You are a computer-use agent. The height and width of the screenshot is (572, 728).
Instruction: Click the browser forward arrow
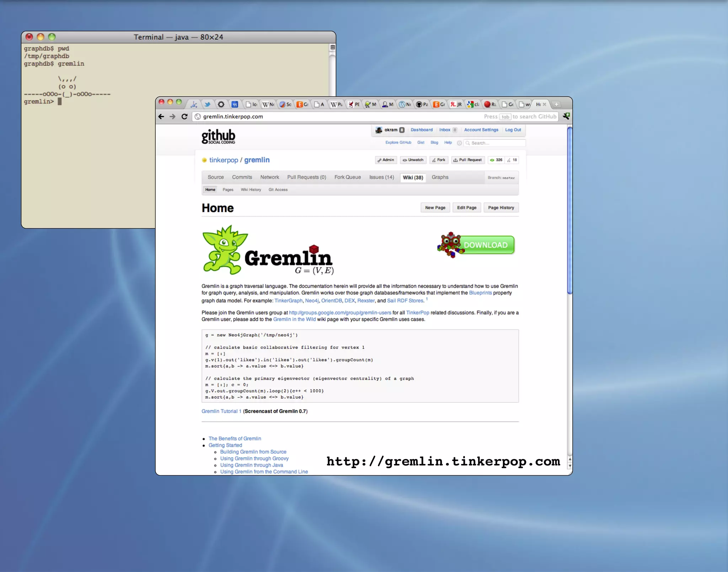point(172,116)
